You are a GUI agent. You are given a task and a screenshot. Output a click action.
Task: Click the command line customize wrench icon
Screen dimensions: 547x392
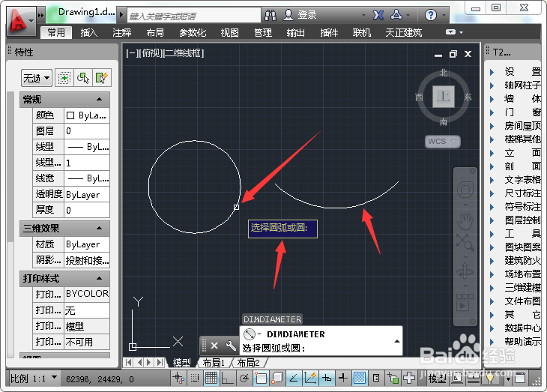[231, 346]
